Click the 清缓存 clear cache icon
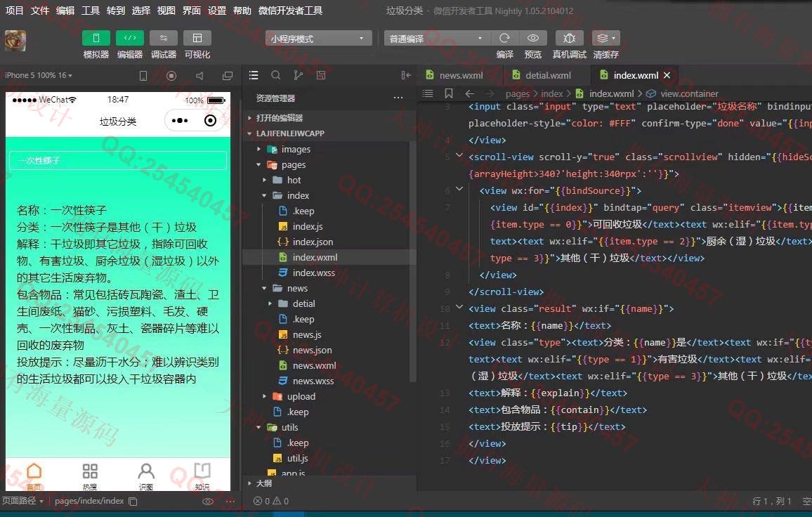812x517 pixels. (606, 39)
